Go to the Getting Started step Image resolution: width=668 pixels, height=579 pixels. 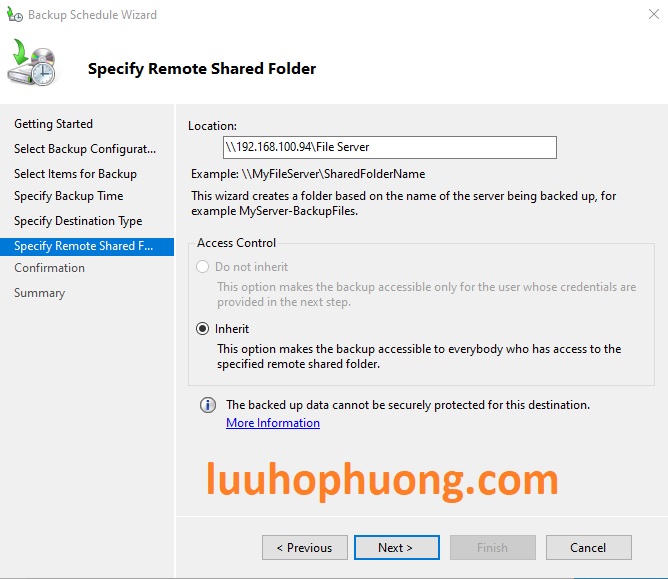[53, 124]
